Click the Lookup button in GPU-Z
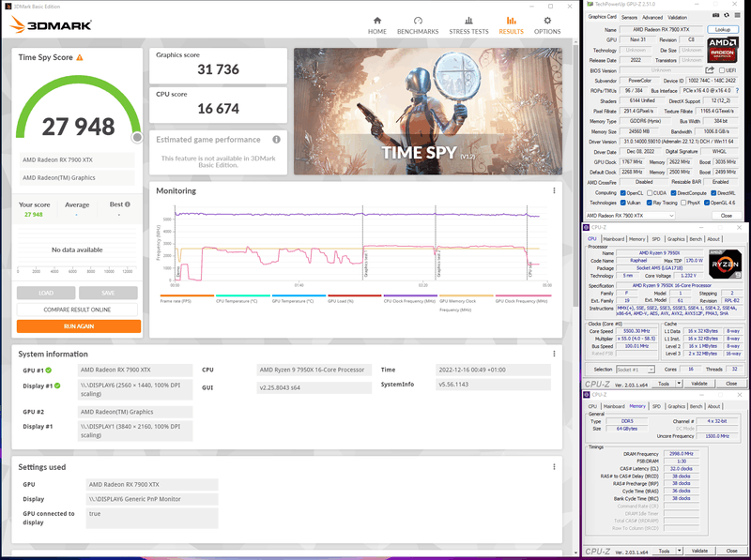 [722, 30]
